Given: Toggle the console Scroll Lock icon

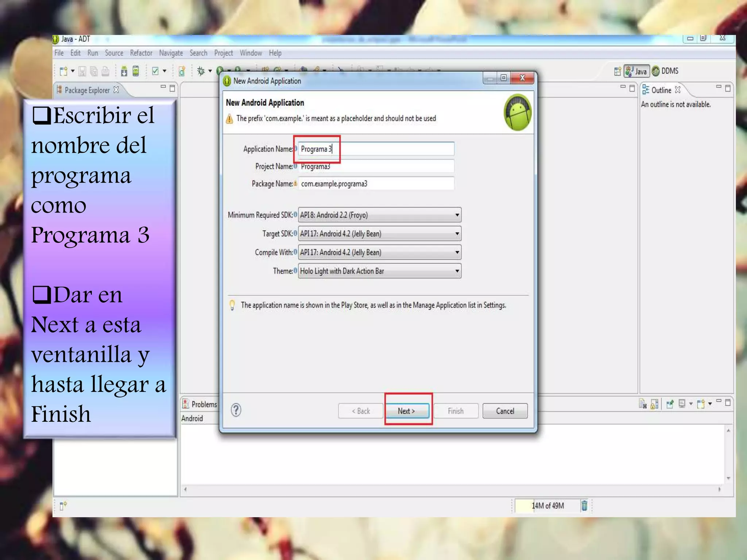Looking at the screenshot, I should click(x=655, y=404).
